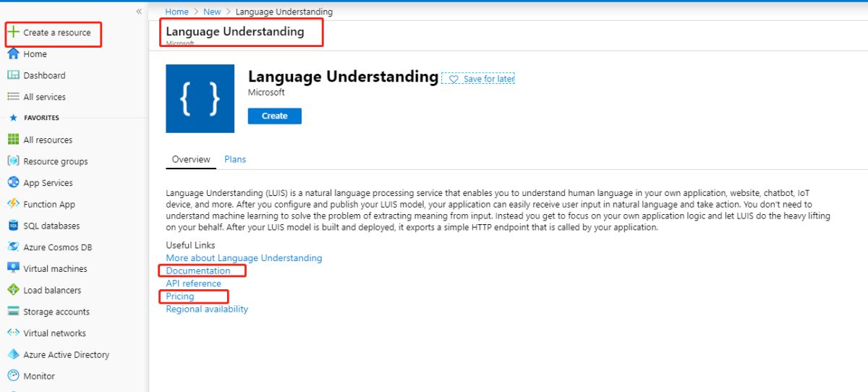The height and width of the screenshot is (392, 868).
Task: Click the Monitor gauge icon
Action: (13, 376)
